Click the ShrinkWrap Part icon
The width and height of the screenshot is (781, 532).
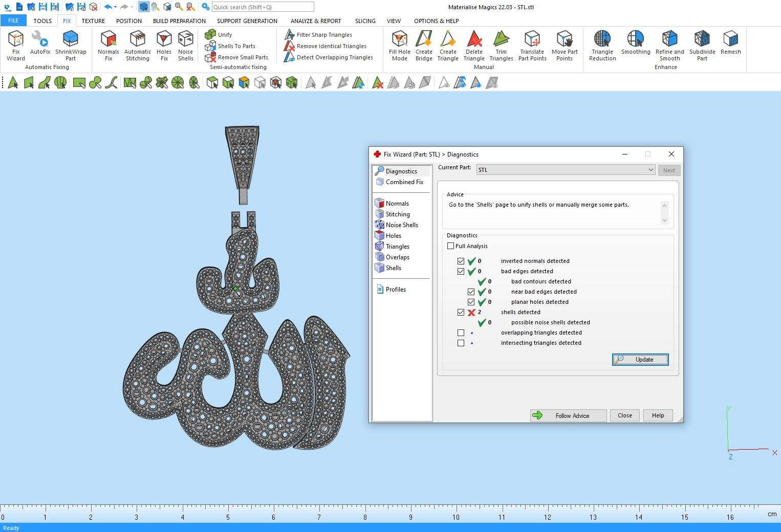click(71, 45)
